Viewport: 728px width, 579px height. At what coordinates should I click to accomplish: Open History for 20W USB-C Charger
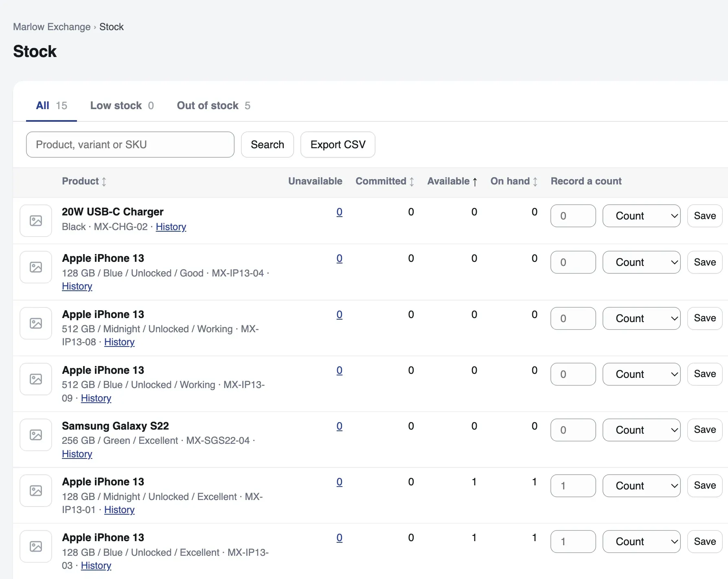coord(171,227)
